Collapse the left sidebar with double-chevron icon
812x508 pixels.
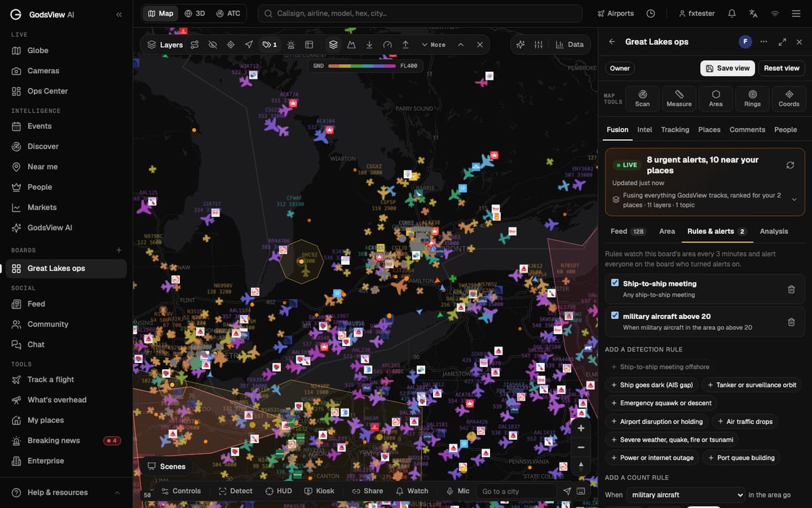pos(119,14)
